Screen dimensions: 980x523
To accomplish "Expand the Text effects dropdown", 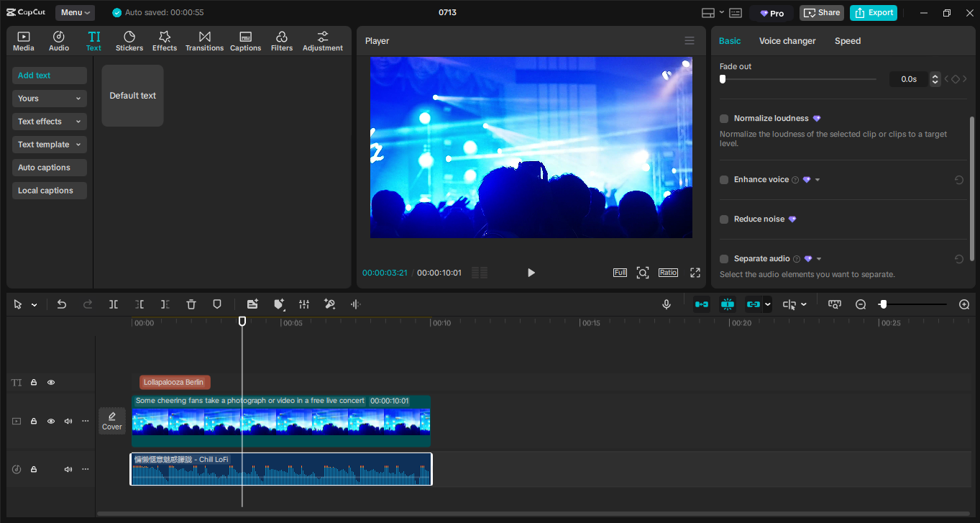I will (x=49, y=121).
